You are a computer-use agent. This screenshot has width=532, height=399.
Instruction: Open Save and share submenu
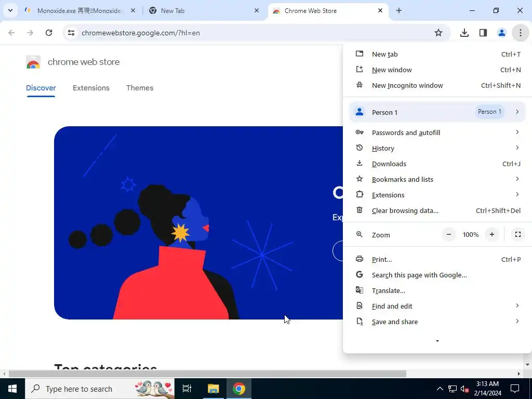(x=437, y=322)
